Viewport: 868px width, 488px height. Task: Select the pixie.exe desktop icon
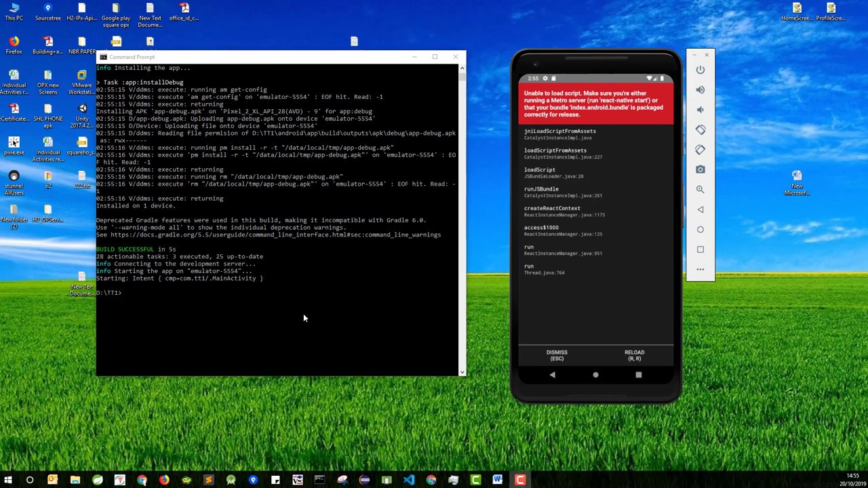pyautogui.click(x=14, y=146)
